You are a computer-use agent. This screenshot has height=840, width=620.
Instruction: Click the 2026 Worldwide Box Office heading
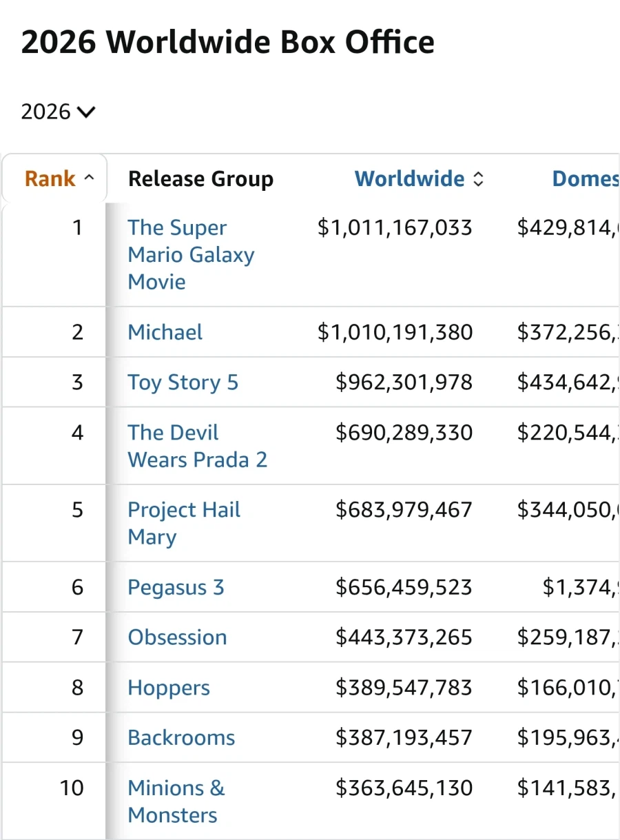point(228,42)
